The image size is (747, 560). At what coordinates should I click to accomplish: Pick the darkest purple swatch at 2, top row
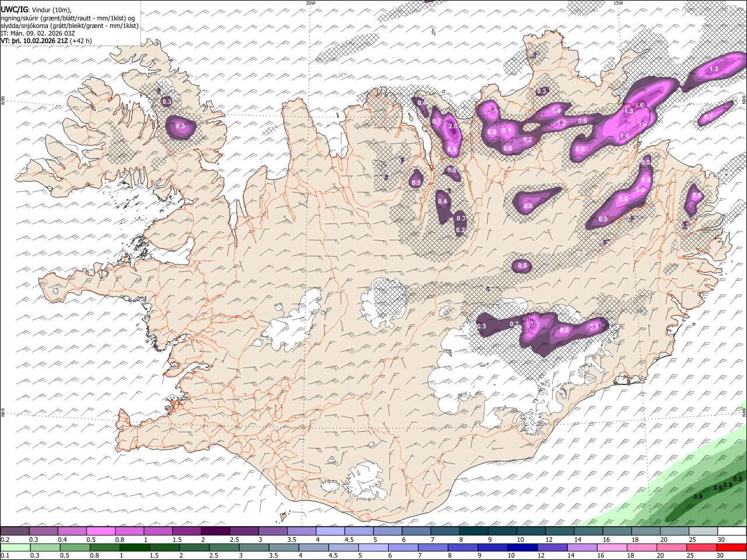pyautogui.click(x=215, y=531)
